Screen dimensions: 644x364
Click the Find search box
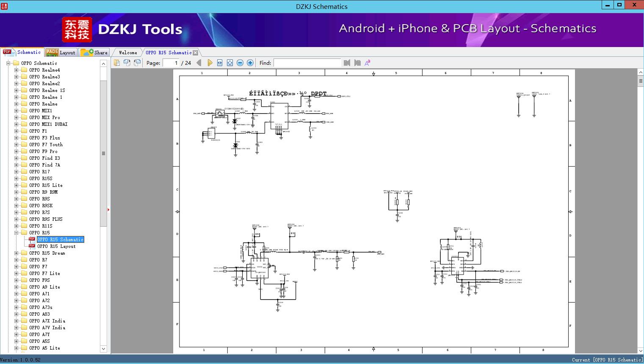[307, 63]
